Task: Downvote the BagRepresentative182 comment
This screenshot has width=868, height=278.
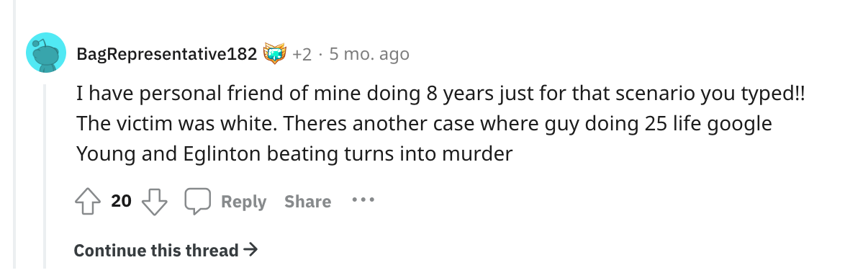Action: (x=153, y=202)
